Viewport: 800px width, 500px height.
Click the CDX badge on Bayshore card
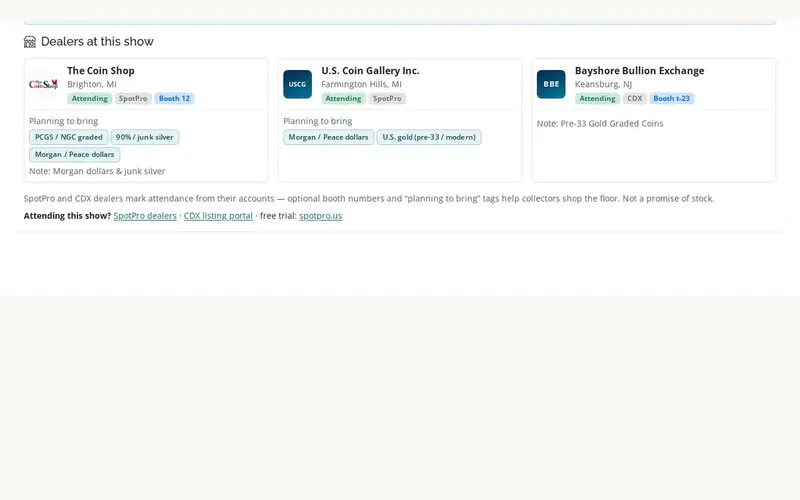tap(635, 98)
